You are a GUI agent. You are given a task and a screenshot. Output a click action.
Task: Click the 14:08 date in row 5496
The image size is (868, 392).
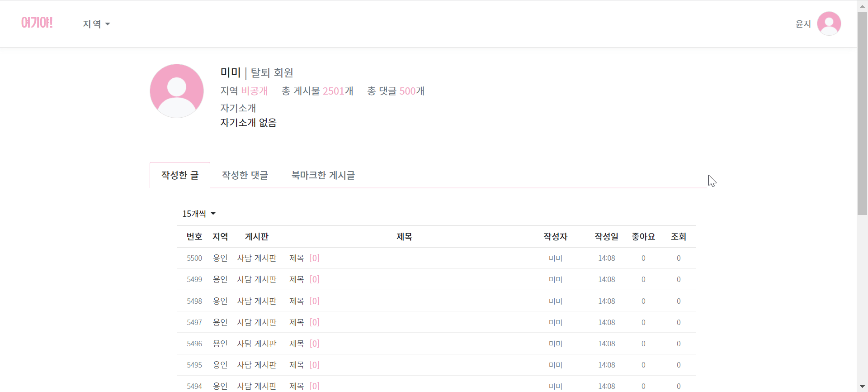tap(607, 344)
